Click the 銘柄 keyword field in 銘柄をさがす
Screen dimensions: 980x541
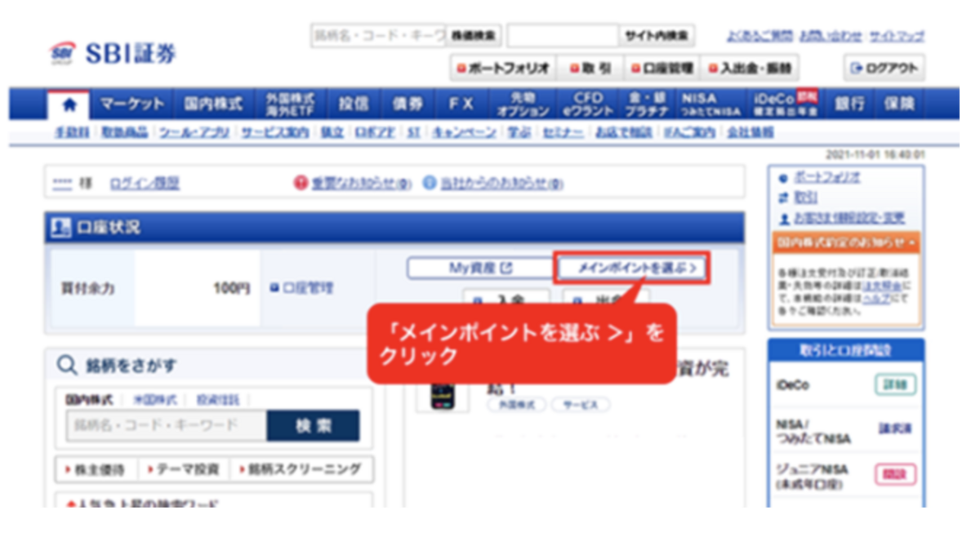[167, 425]
